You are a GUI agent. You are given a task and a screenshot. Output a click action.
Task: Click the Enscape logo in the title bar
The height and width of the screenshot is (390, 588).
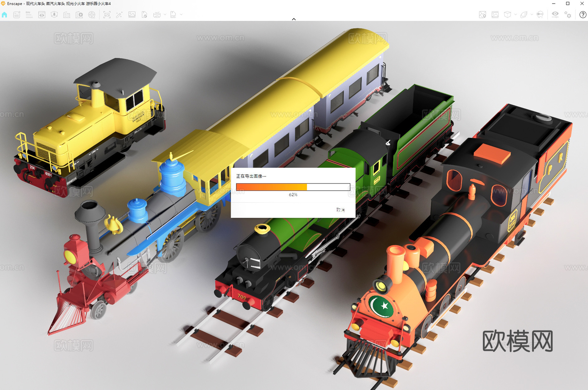[x=3, y=4]
